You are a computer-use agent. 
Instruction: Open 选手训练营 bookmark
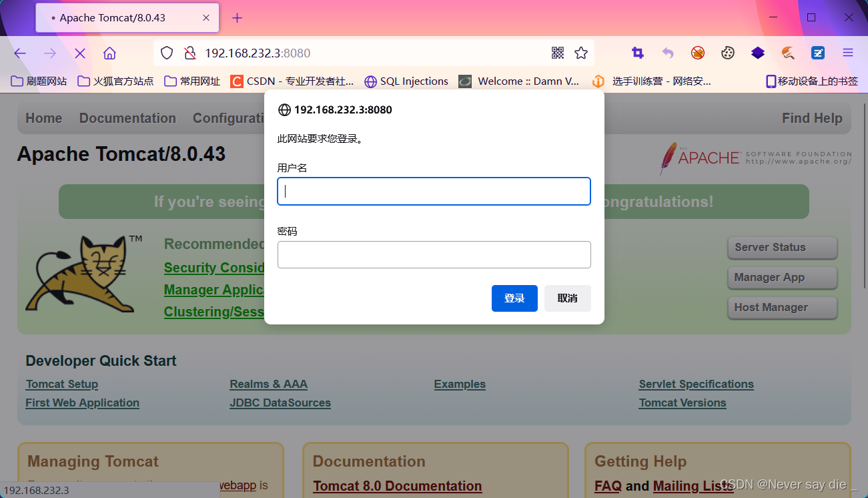coord(652,81)
